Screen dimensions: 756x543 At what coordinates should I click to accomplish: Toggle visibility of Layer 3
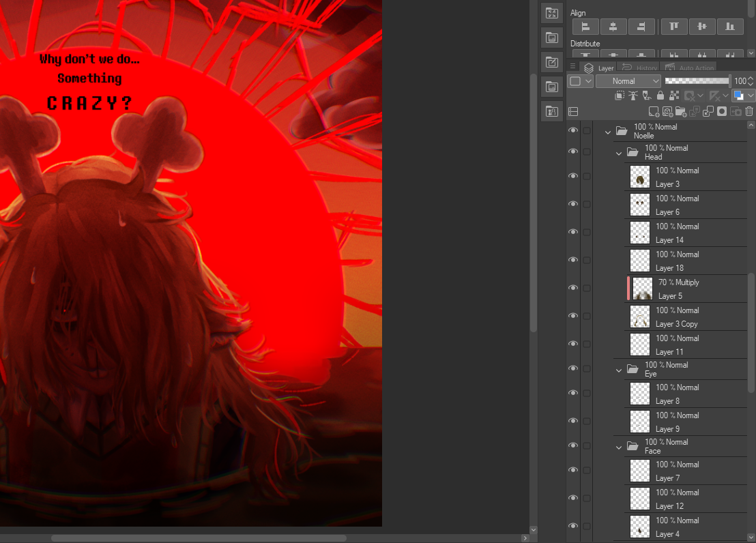pyautogui.click(x=573, y=176)
